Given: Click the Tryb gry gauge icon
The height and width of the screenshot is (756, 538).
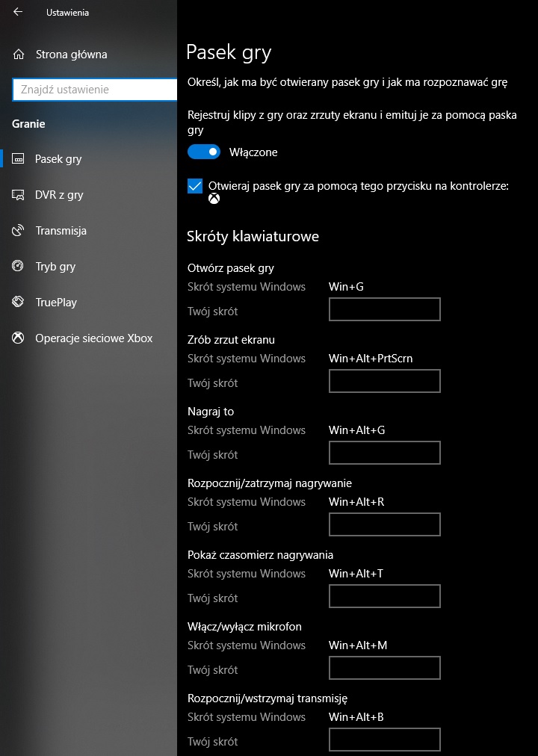Looking at the screenshot, I should coord(19,267).
